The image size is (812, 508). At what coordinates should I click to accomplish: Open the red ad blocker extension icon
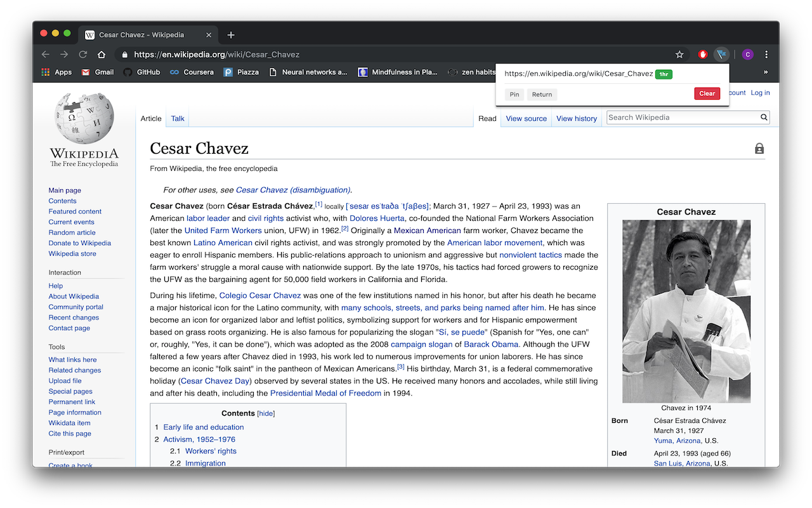pyautogui.click(x=703, y=55)
